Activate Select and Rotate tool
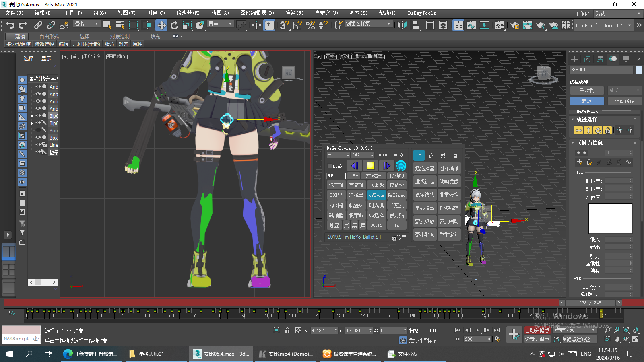The width and height of the screenshot is (644, 362). (x=174, y=25)
